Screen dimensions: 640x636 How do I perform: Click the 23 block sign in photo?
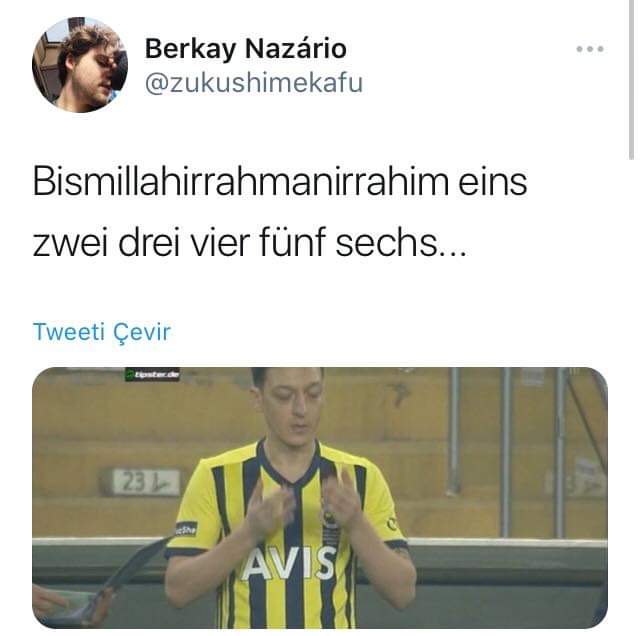click(x=145, y=482)
